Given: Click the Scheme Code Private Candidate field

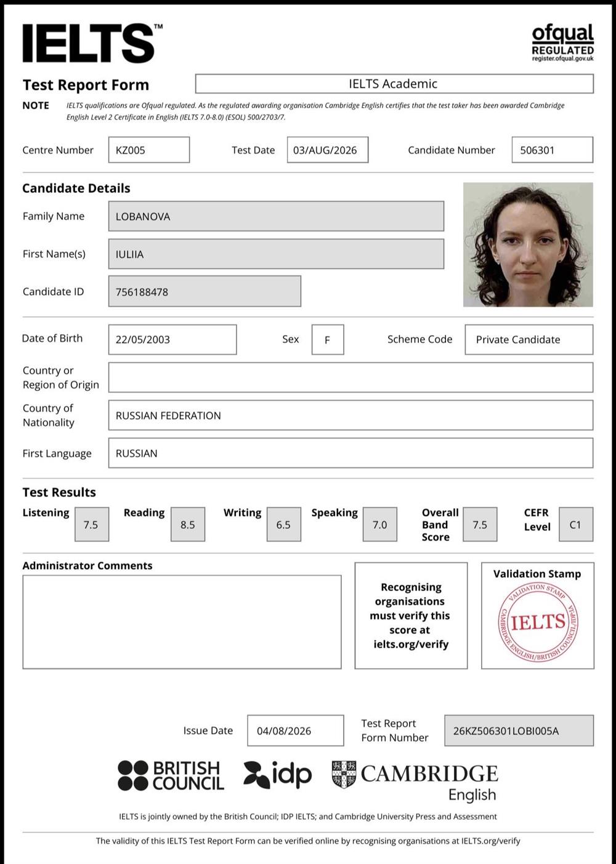Looking at the screenshot, I should tap(529, 339).
